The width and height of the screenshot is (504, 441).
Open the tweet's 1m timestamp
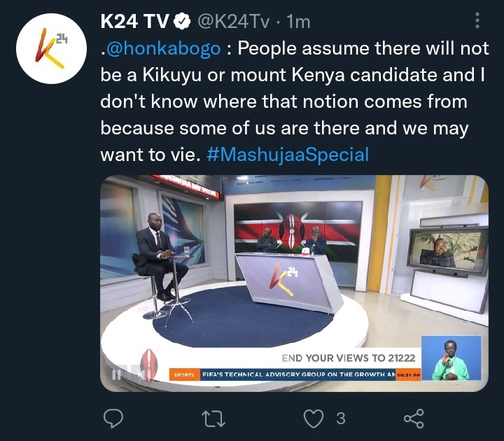(x=298, y=22)
